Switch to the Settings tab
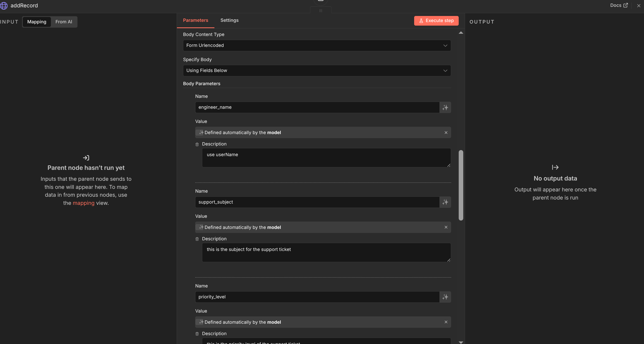The image size is (644, 344). tap(229, 20)
